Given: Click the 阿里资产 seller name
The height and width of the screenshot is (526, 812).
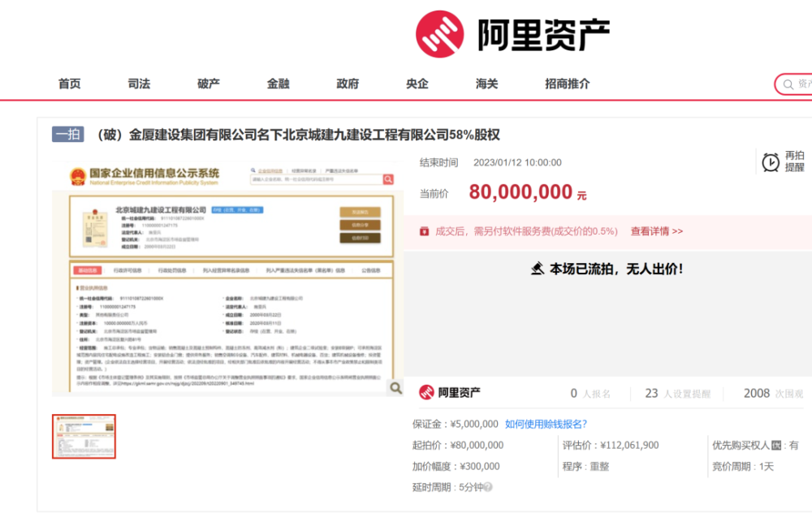Looking at the screenshot, I should click(460, 392).
